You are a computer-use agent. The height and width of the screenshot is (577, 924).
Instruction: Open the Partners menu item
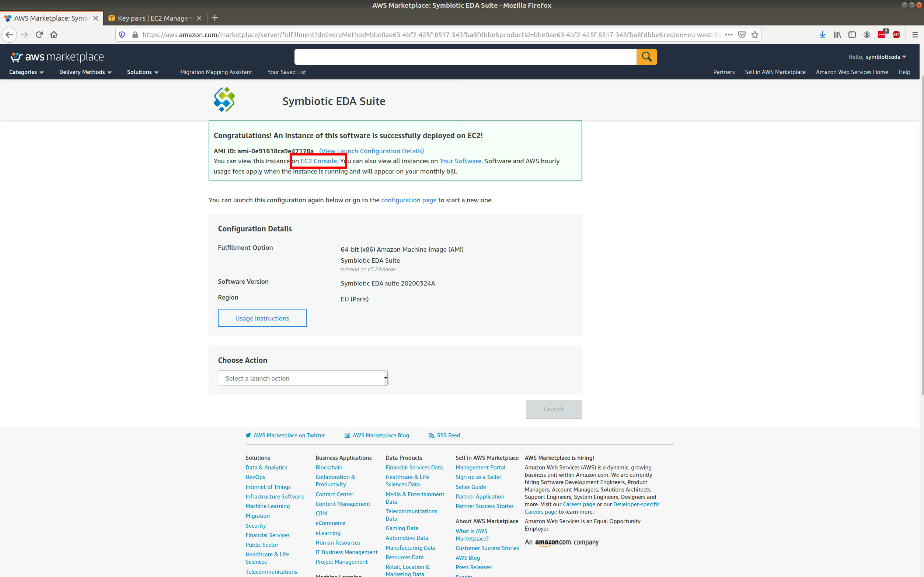723,72
